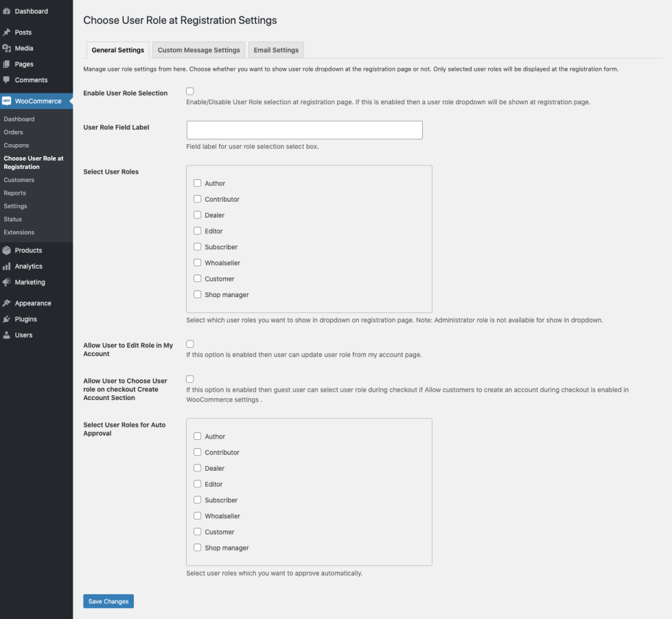Screen dimensions: 672x619
Task: Open the Email Settings tab
Action: (276, 49)
